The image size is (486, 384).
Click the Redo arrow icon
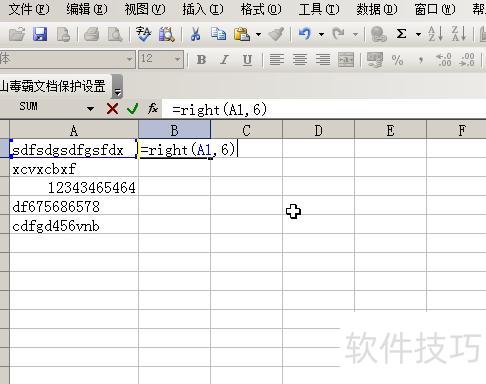point(339,34)
